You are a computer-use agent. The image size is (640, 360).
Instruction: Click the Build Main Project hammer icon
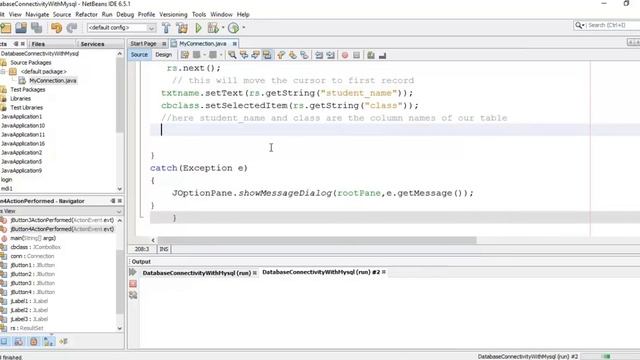(166, 28)
